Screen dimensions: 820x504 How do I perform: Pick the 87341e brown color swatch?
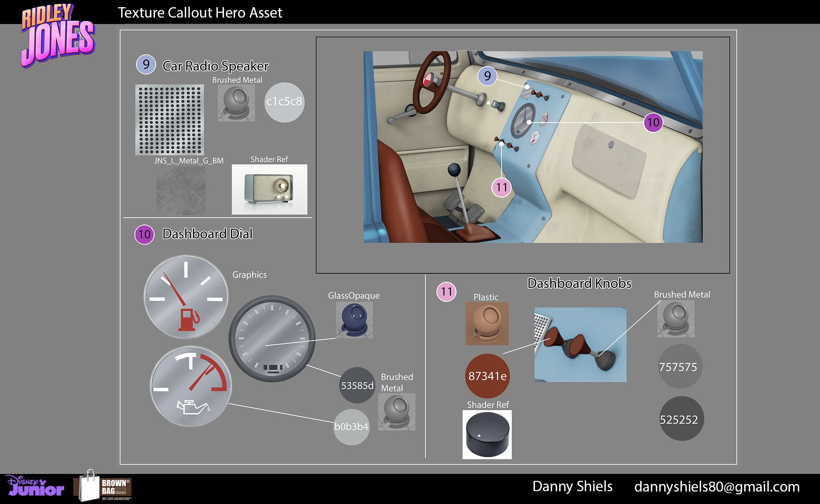point(487,376)
